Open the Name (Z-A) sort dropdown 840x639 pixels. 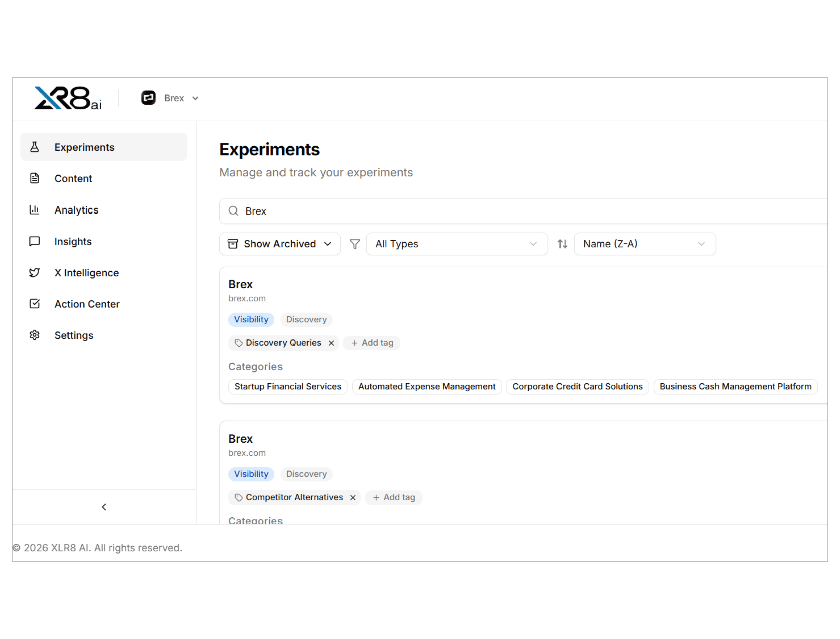(645, 244)
